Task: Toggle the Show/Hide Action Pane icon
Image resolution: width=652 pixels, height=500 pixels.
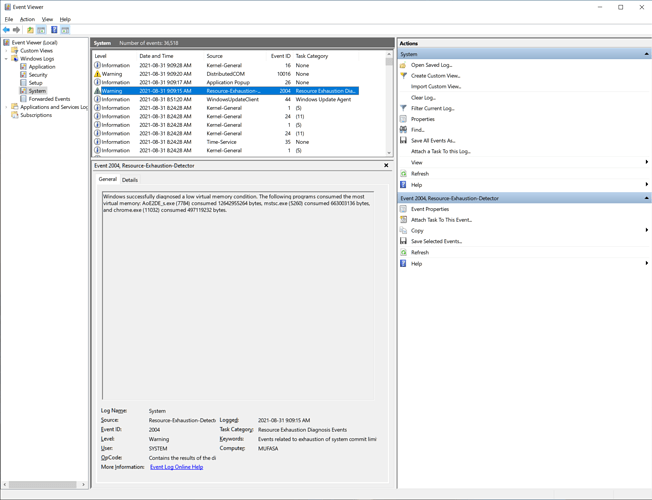Action: 65,30
